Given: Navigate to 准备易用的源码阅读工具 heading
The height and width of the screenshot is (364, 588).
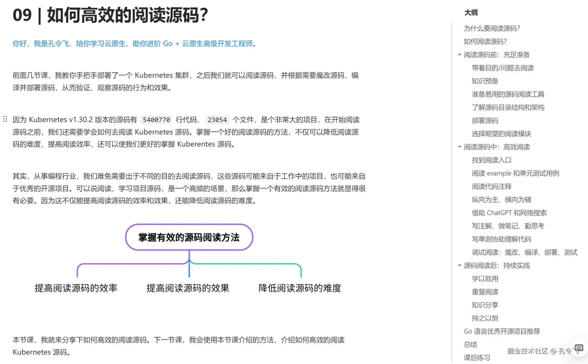Looking at the screenshot, I should [x=508, y=94].
